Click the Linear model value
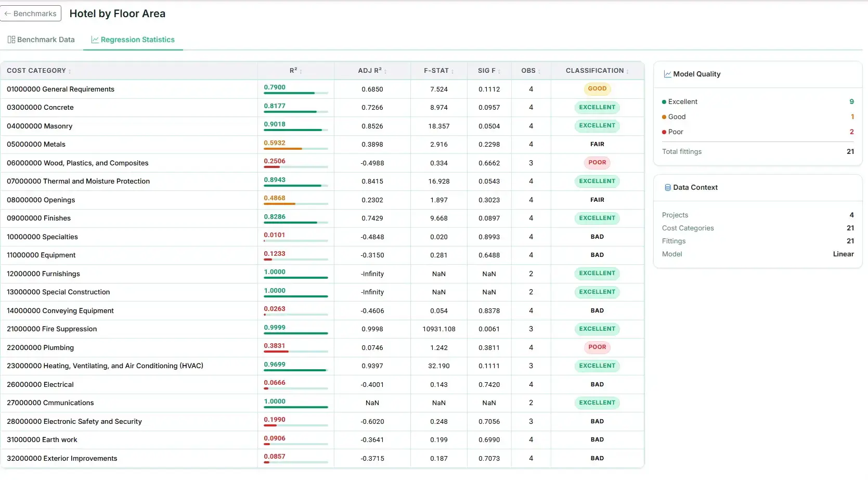Image resolution: width=868 pixels, height=480 pixels. click(843, 254)
